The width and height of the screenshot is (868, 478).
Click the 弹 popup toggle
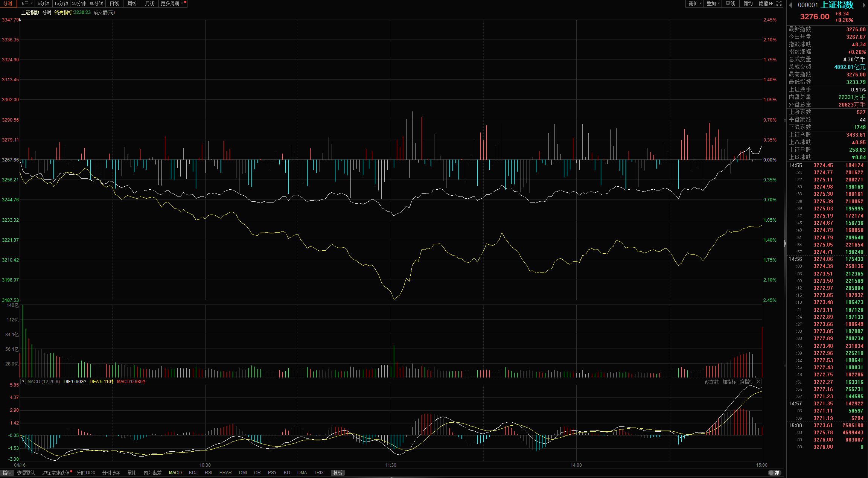(774, 473)
